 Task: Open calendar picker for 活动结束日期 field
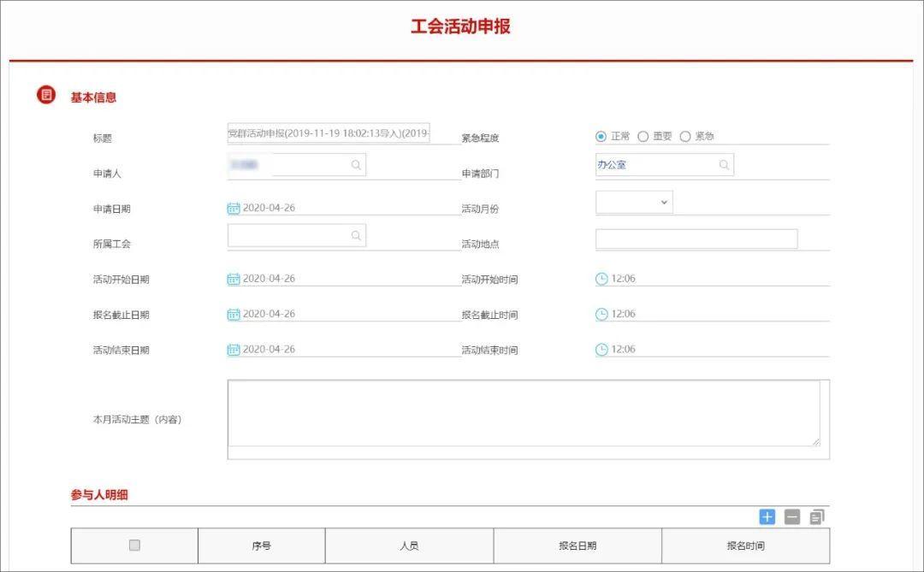(x=234, y=349)
